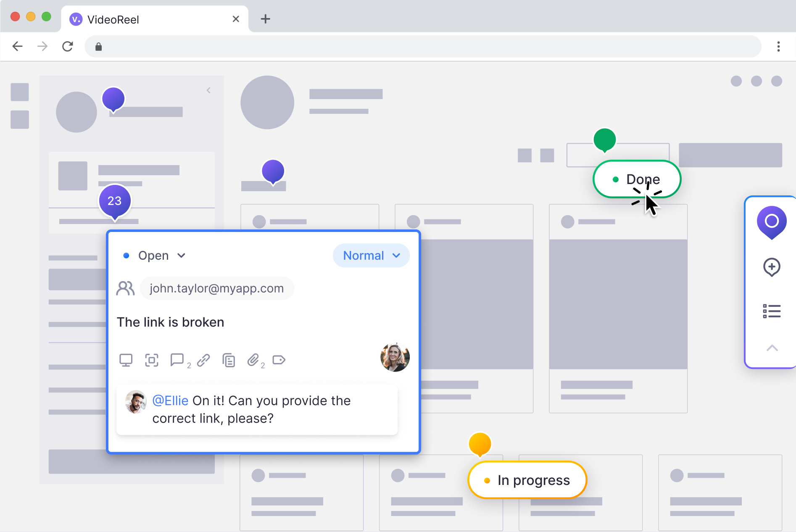Copy the link via chain icon
The width and height of the screenshot is (796, 532).
[203, 360]
